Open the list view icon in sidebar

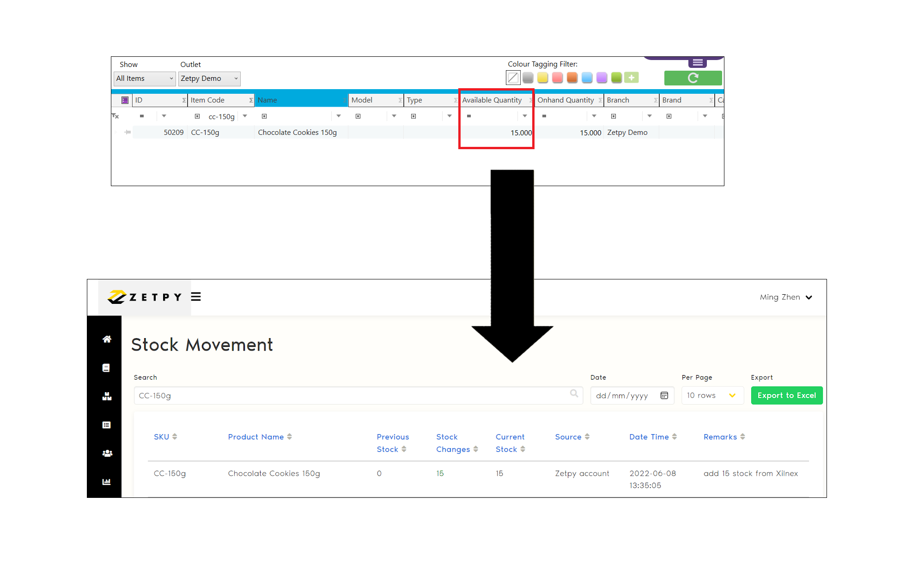(106, 424)
